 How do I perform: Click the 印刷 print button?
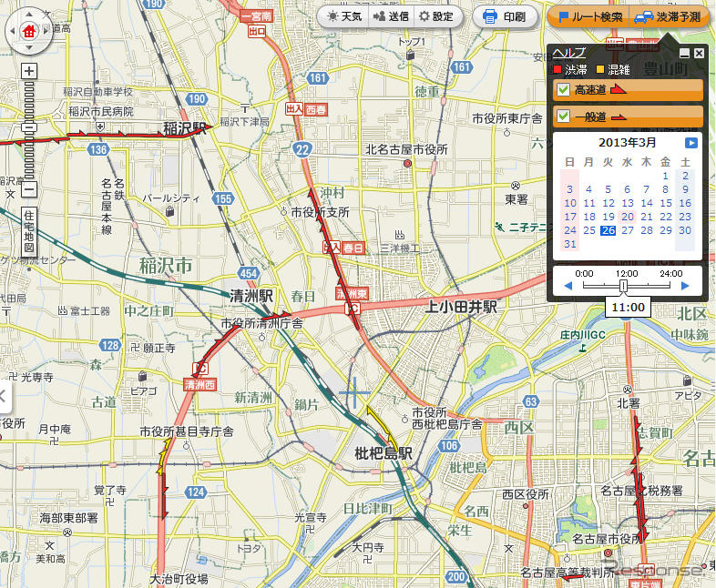click(x=505, y=16)
